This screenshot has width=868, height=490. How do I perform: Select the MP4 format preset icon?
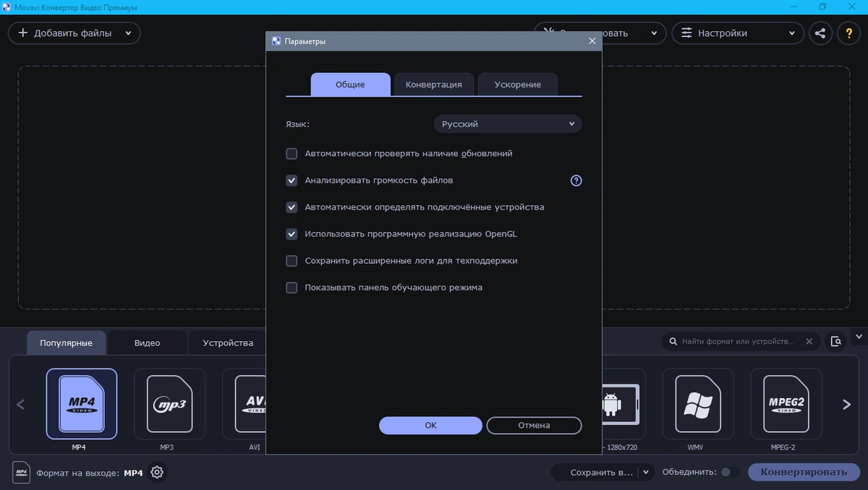point(82,403)
